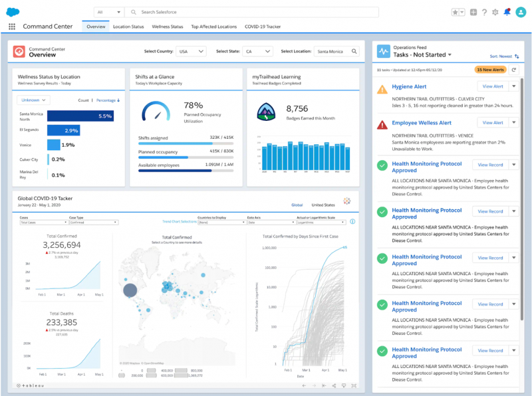Click View Alert for Hygiene Alert
Image resolution: width=532 pixels, height=396 pixels.
click(493, 86)
